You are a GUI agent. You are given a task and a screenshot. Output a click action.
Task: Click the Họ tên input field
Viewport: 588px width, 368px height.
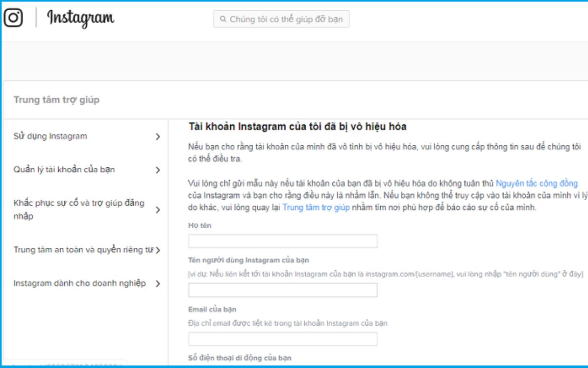click(283, 241)
